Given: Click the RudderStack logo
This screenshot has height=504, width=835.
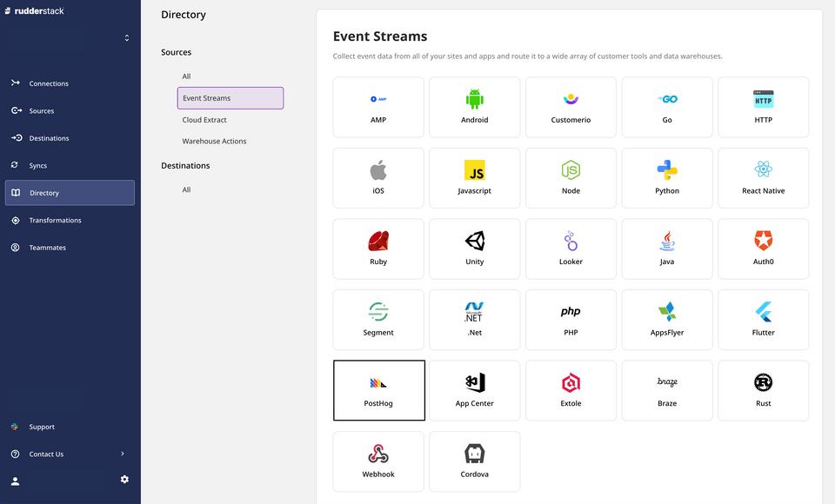Looking at the screenshot, I should [x=33, y=10].
